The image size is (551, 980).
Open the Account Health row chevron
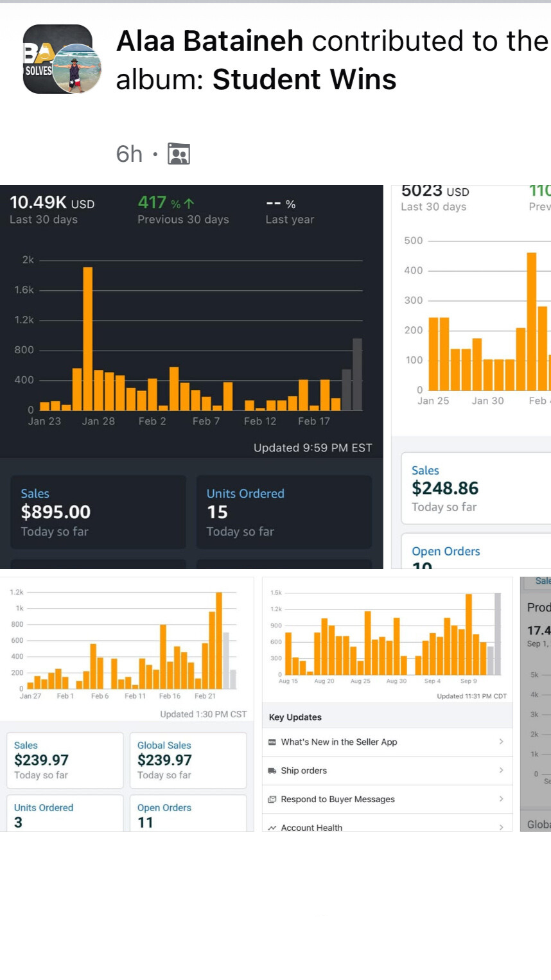pos(501,827)
